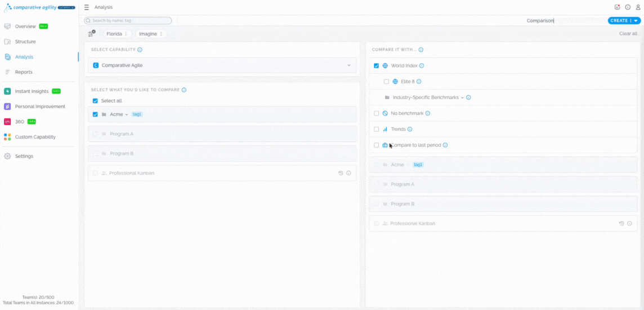This screenshot has width=644, height=310.
Task: Click the Clear all link
Action: pyautogui.click(x=628, y=34)
